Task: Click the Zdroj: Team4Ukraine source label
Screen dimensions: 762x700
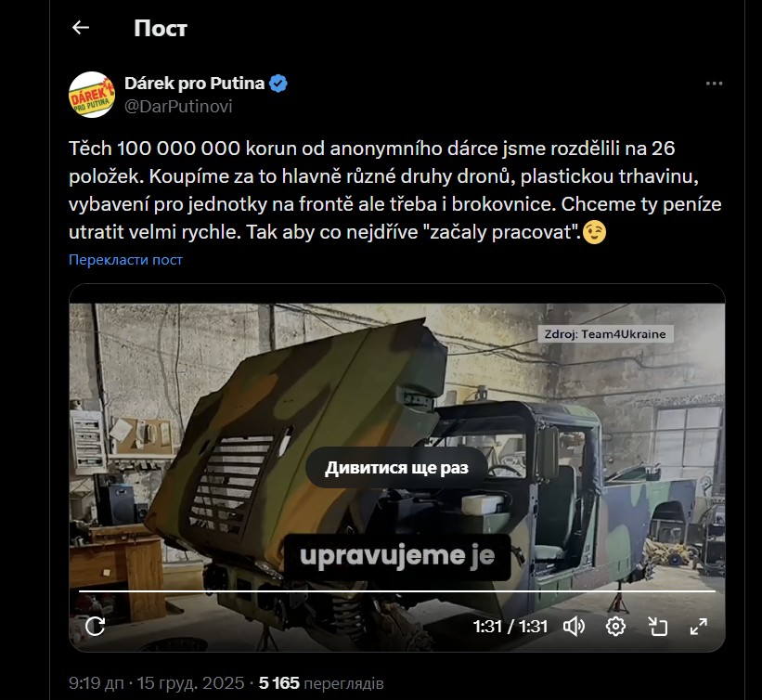Action: tap(605, 334)
